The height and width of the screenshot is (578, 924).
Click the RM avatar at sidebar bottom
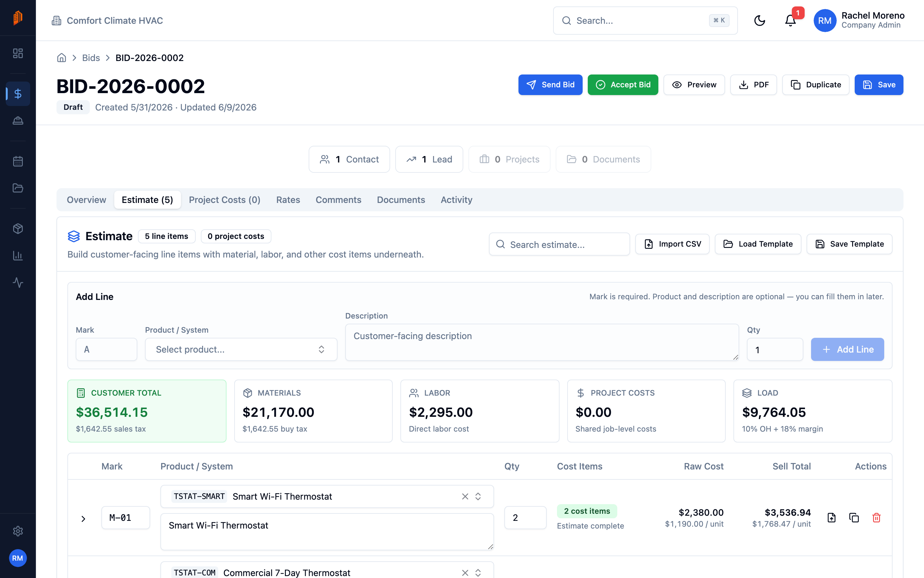tap(18, 558)
